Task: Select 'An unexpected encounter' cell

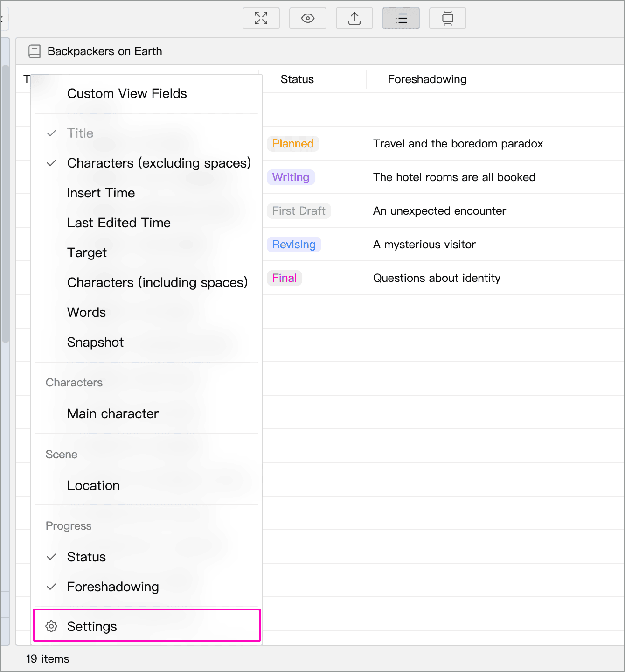Action: (x=439, y=211)
